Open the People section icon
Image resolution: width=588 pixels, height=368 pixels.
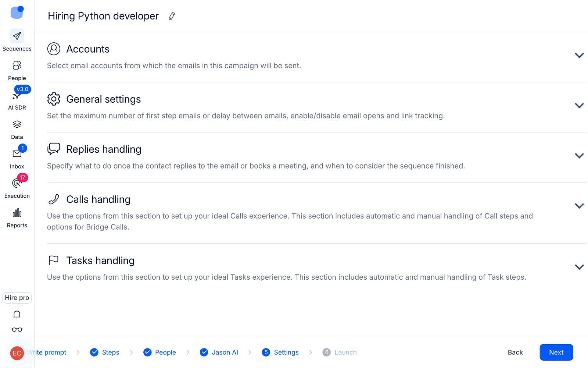(17, 66)
